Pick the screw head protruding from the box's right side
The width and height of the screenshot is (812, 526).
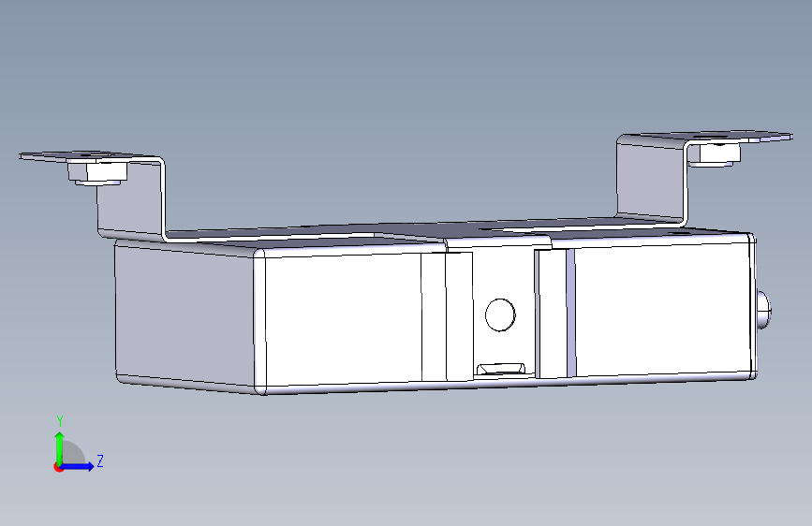point(764,311)
